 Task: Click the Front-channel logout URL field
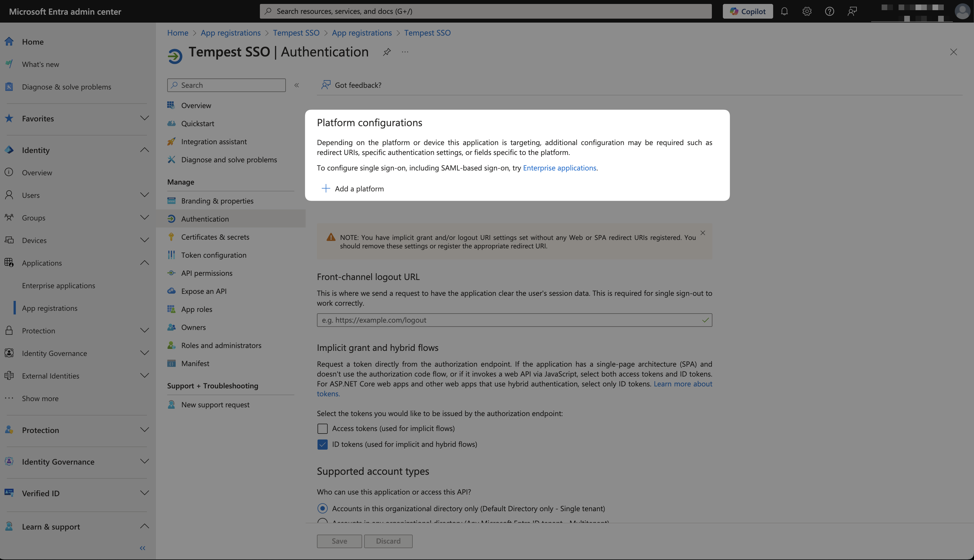508,320
